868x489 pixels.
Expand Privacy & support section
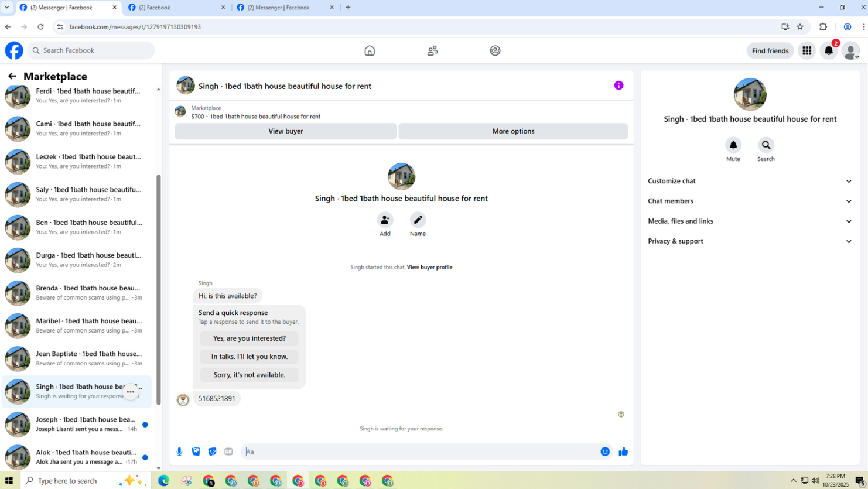pos(750,241)
